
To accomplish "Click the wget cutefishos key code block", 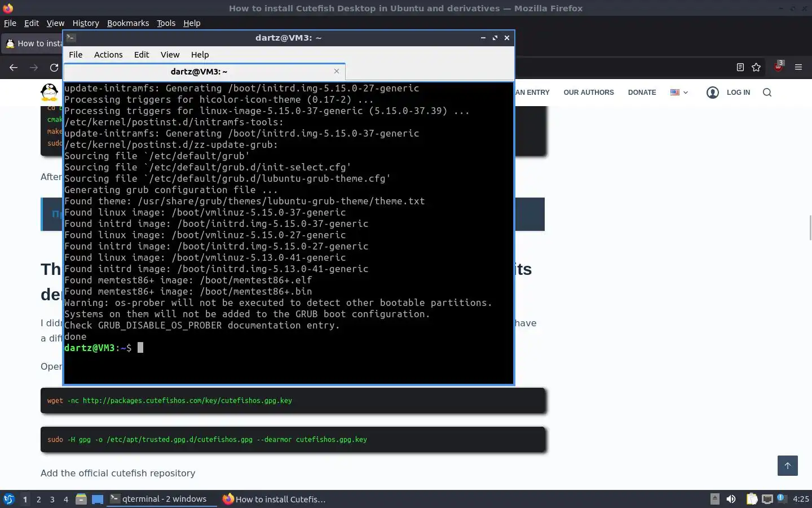I will click(293, 401).
